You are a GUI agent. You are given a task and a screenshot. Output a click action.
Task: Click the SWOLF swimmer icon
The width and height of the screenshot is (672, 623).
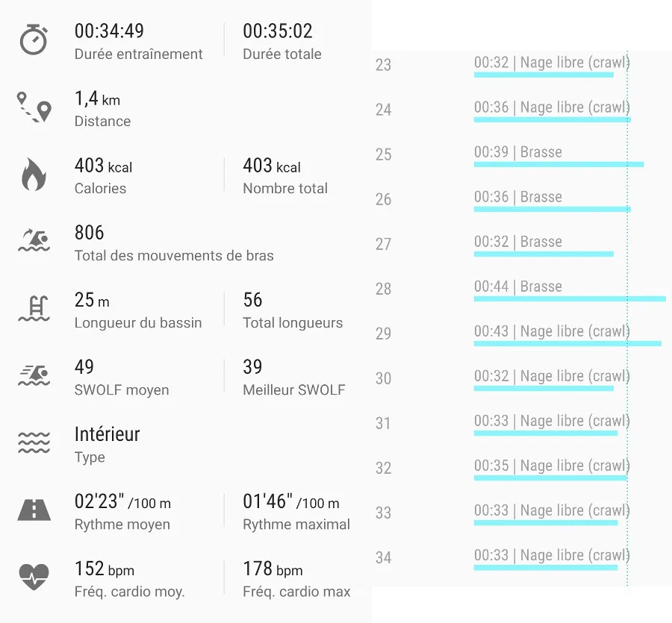(34, 375)
